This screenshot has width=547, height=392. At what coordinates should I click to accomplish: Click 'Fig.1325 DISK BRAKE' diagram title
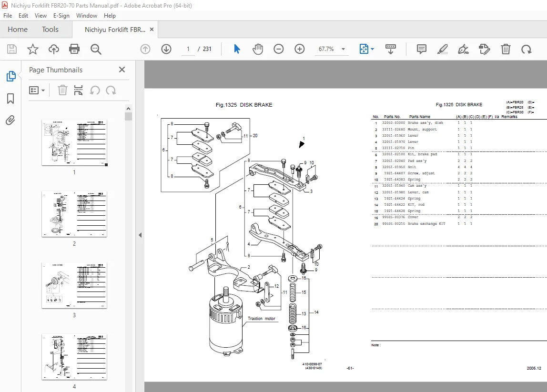(244, 105)
